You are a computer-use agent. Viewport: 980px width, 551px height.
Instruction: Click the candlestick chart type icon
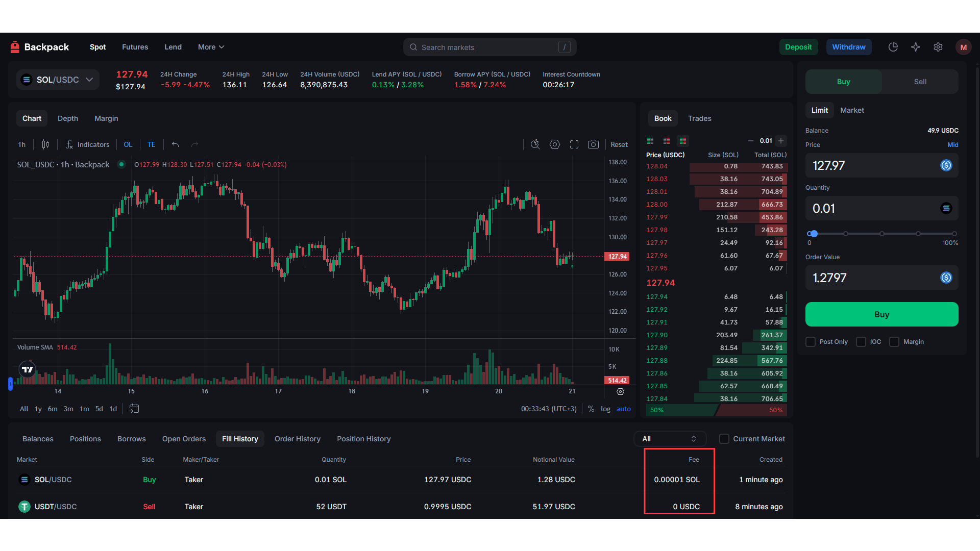pyautogui.click(x=45, y=144)
